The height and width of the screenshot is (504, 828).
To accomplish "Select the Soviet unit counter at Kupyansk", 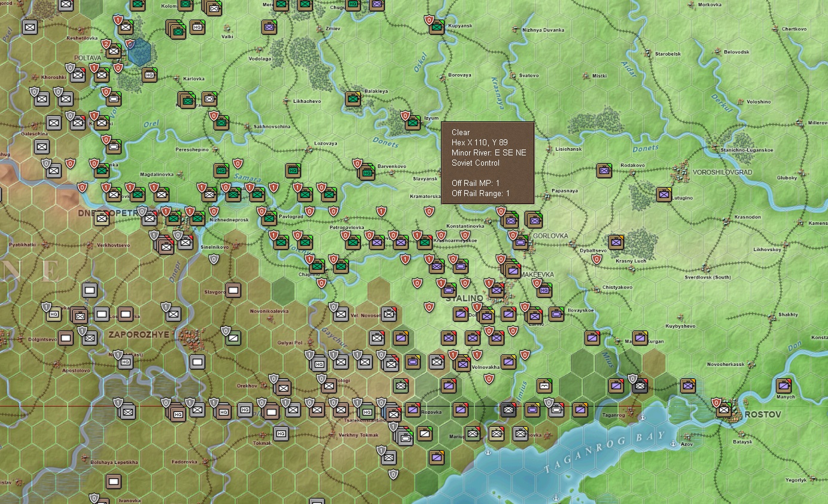I will (x=437, y=27).
